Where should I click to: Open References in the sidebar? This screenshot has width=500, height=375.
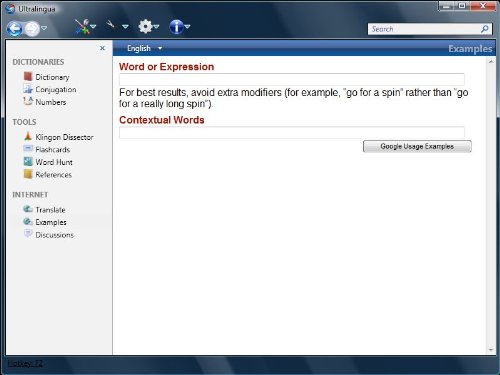coord(54,175)
